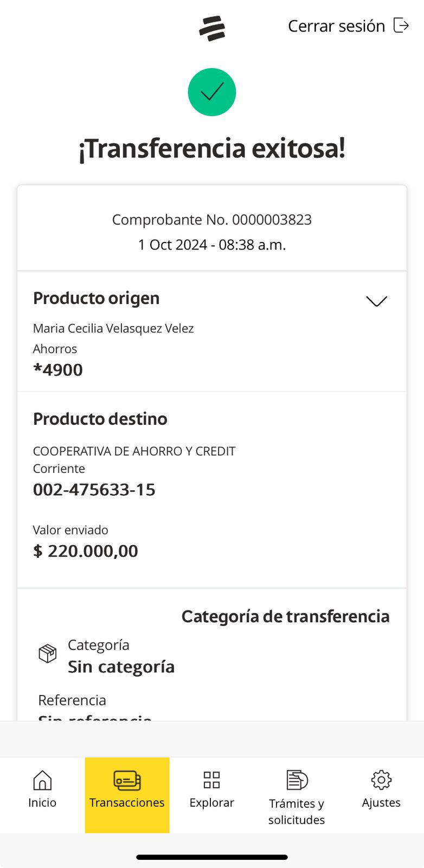This screenshot has width=424, height=868.
Task: Click the category box icon
Action: tap(48, 653)
